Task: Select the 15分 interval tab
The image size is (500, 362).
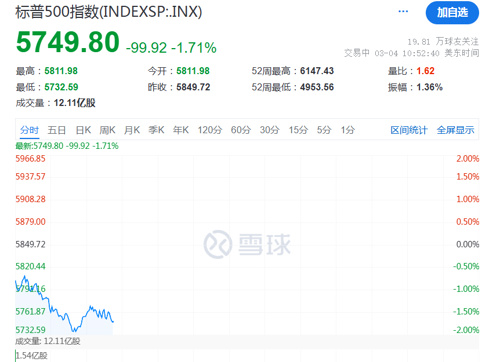Action: [x=298, y=130]
